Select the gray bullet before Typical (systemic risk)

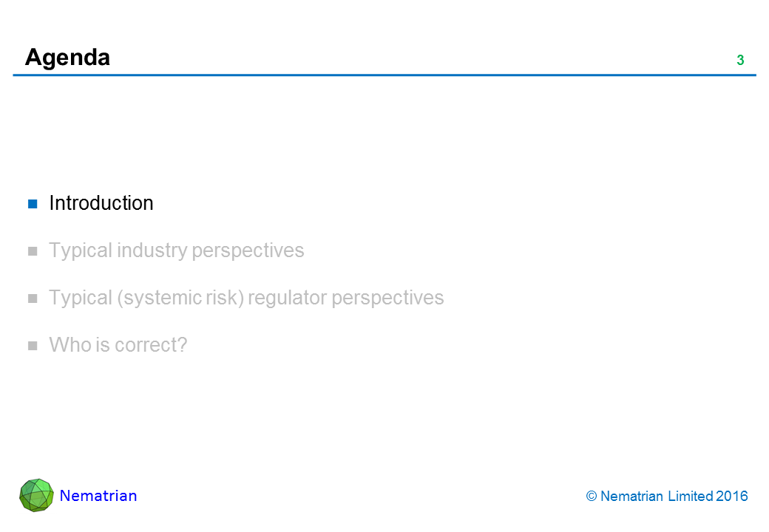[x=33, y=299]
